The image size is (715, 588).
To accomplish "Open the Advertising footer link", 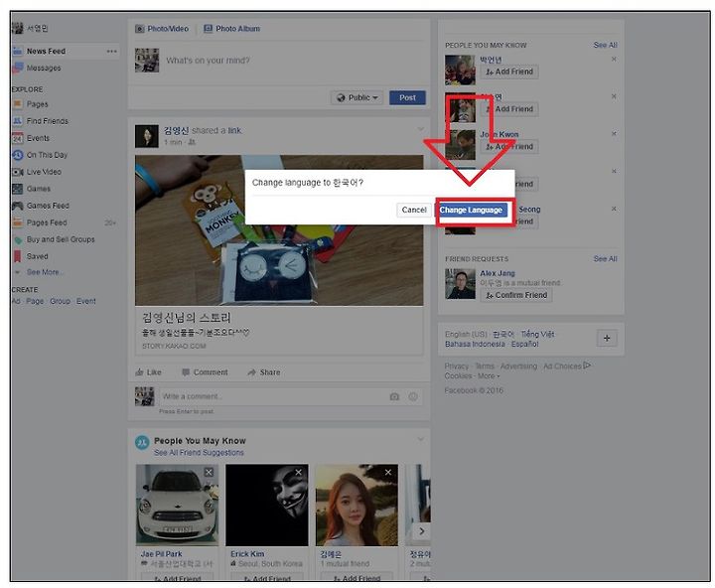I will coord(518,367).
